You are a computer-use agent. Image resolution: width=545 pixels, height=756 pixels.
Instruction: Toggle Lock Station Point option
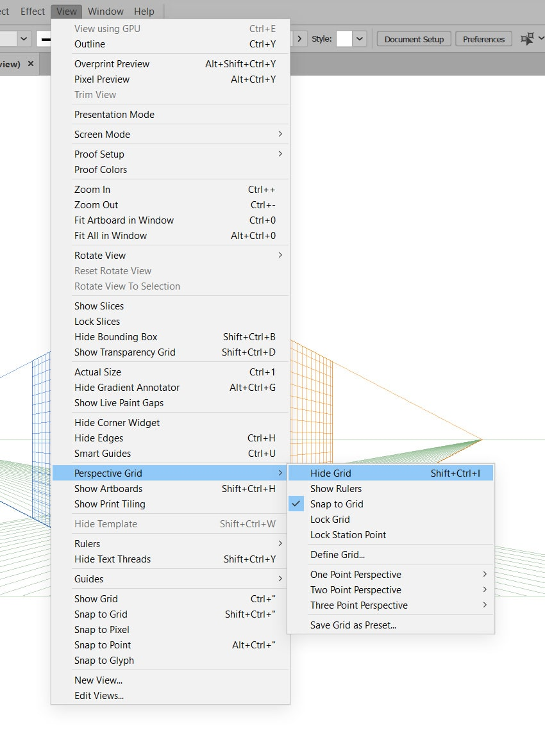click(x=390, y=535)
